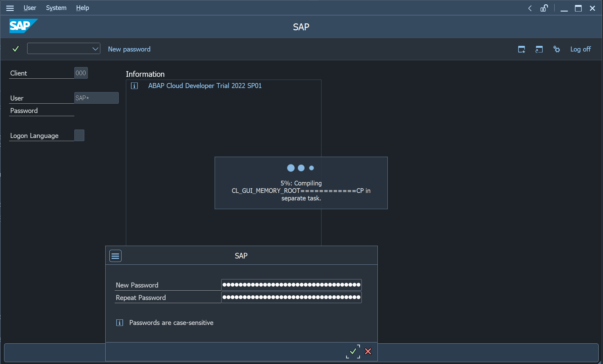Click the padlock icon in title bar
This screenshot has width=603, height=364.
tap(544, 8)
